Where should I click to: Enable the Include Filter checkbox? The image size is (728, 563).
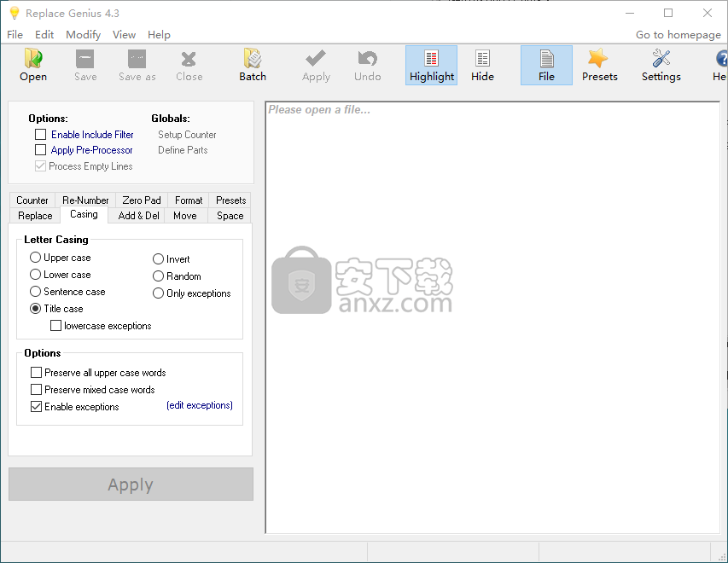coord(40,135)
